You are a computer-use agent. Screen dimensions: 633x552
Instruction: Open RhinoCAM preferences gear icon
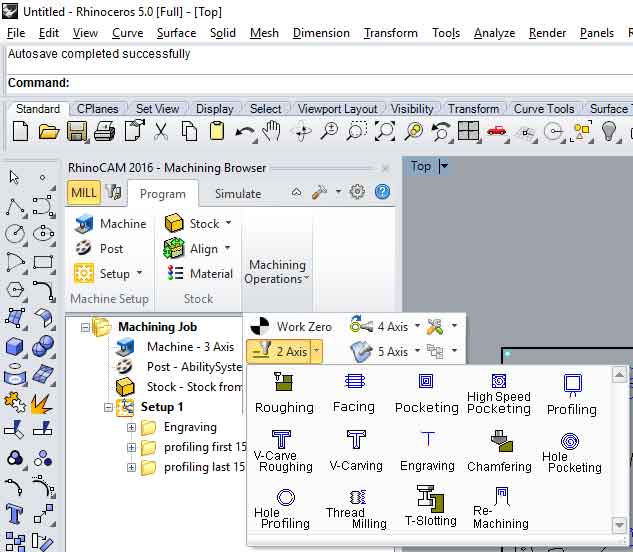point(357,192)
